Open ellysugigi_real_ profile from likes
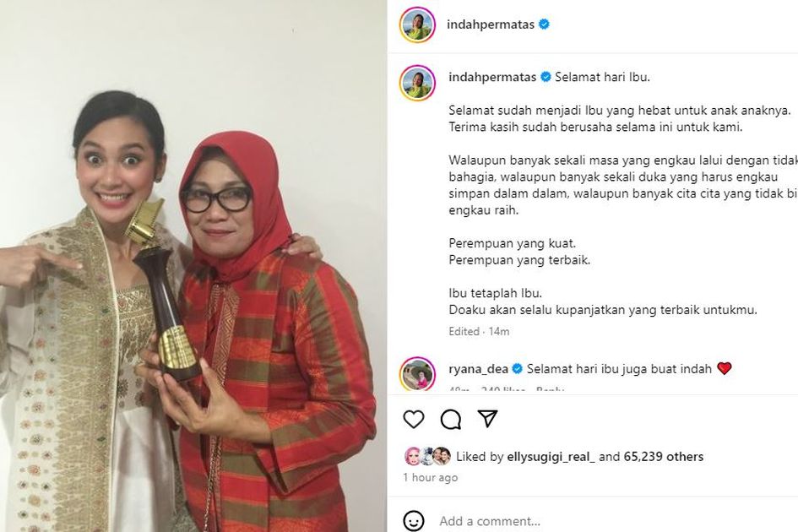 click(x=551, y=457)
